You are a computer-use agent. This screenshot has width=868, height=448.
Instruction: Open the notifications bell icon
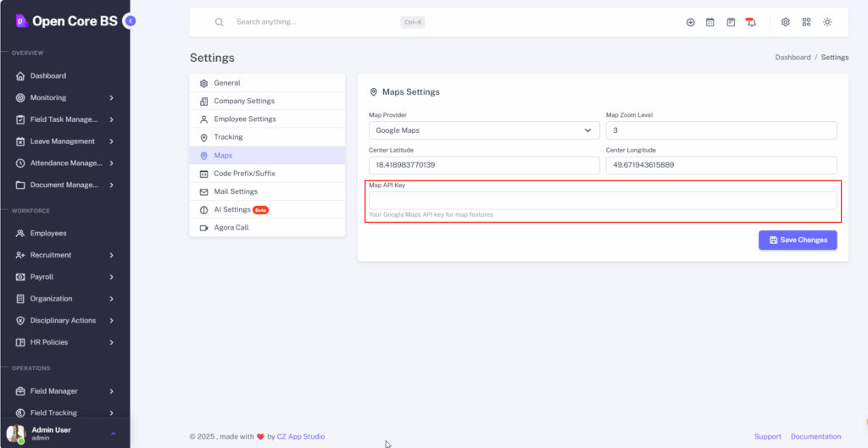(751, 22)
